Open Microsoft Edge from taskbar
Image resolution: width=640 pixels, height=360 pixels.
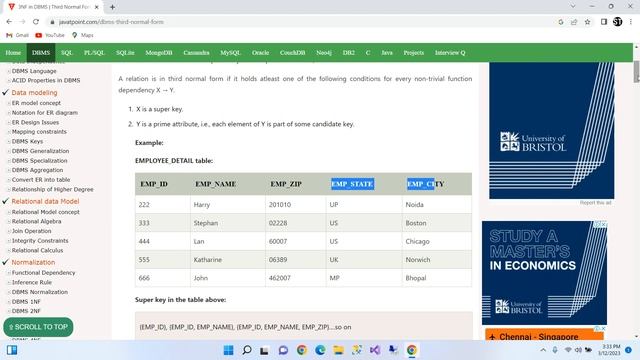tap(320, 350)
